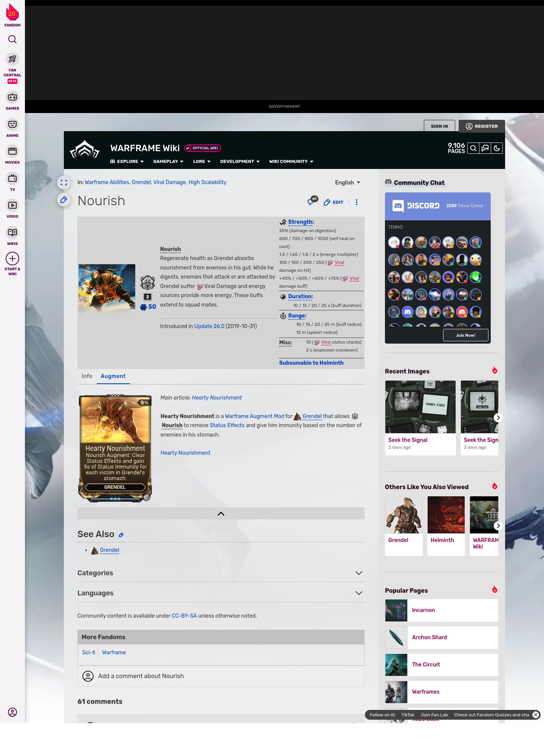Expand article to full width icon
The height and width of the screenshot is (756, 544).
(64, 183)
